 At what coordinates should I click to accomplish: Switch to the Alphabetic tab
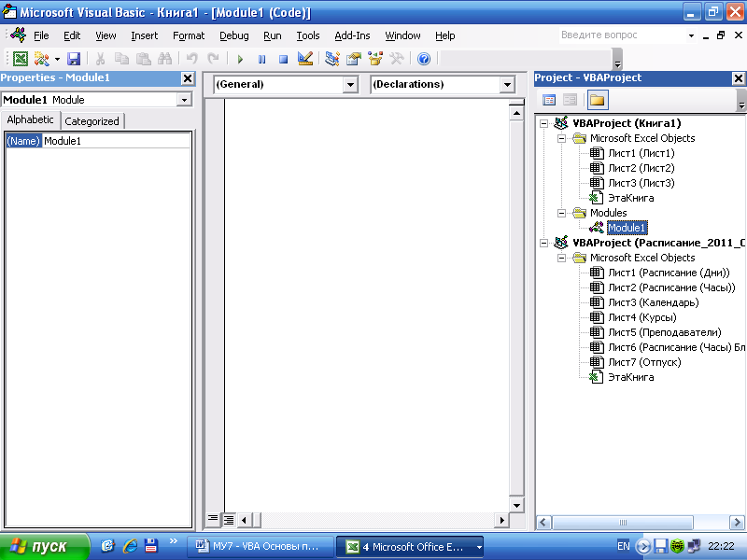(x=30, y=119)
